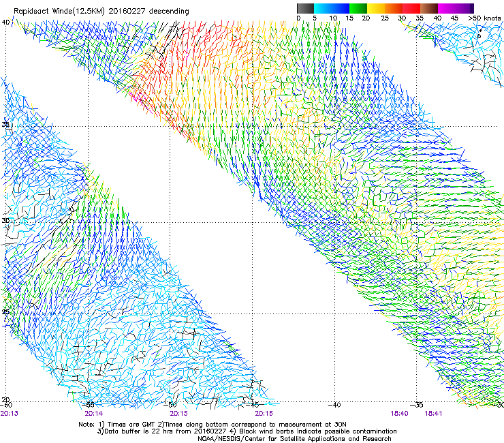
Task: Click the purple time label '18:40'
Action: click(399, 414)
